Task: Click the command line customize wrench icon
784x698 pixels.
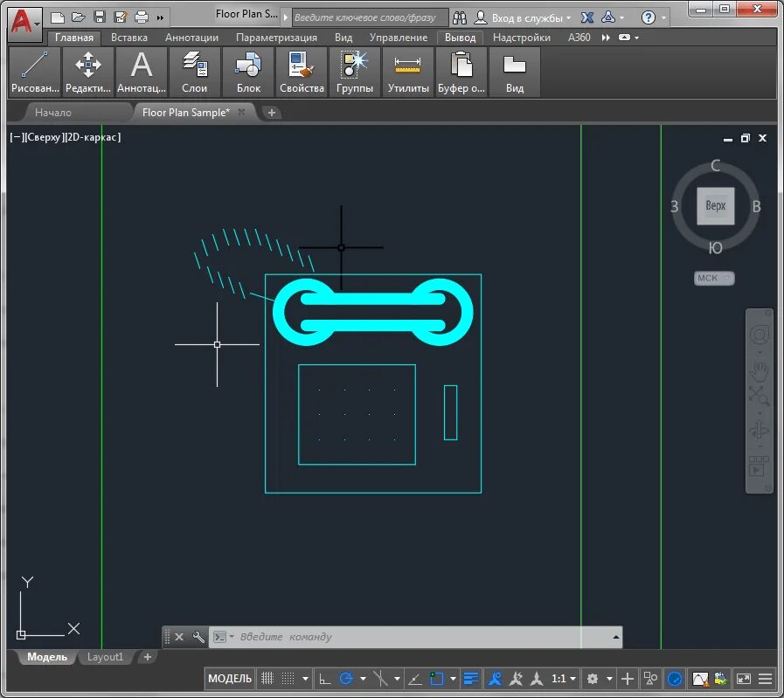Action: point(198,637)
